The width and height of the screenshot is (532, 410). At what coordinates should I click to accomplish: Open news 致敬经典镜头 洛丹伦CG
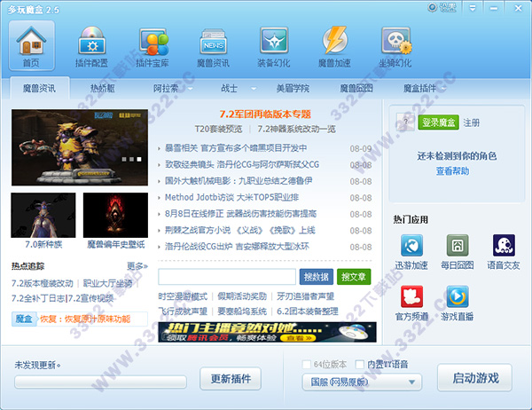[242, 164]
